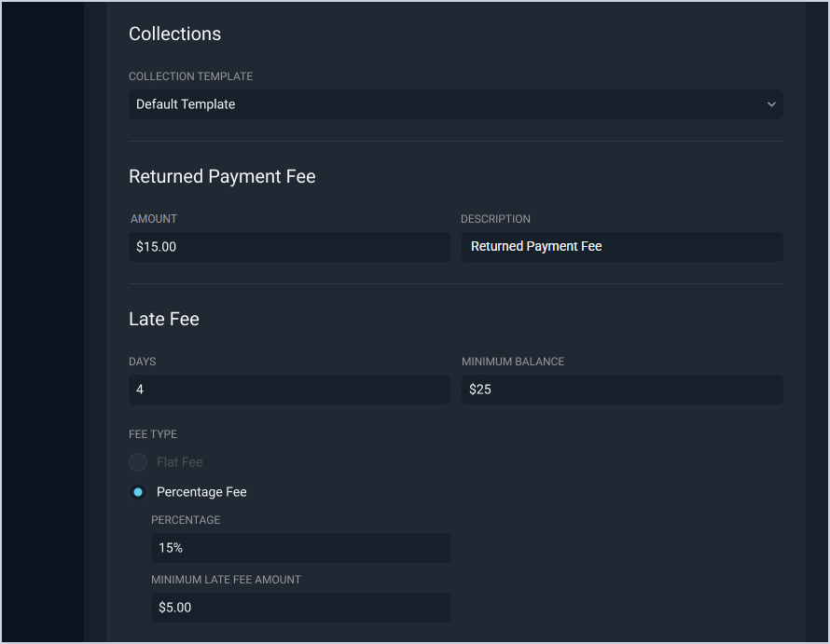Focus the Returned Payment Fee Description field

622,247
